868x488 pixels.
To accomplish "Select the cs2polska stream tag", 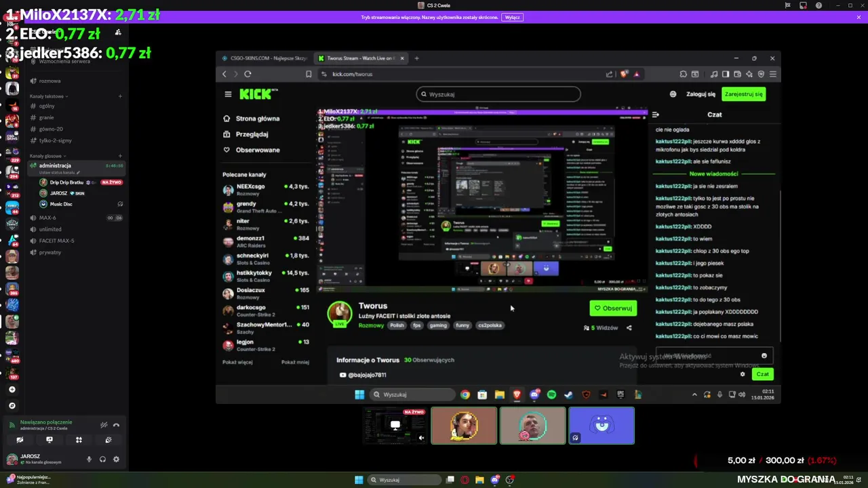I will (x=490, y=325).
